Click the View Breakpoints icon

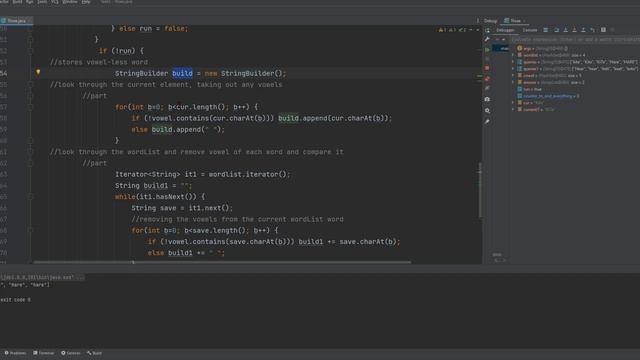(487, 78)
